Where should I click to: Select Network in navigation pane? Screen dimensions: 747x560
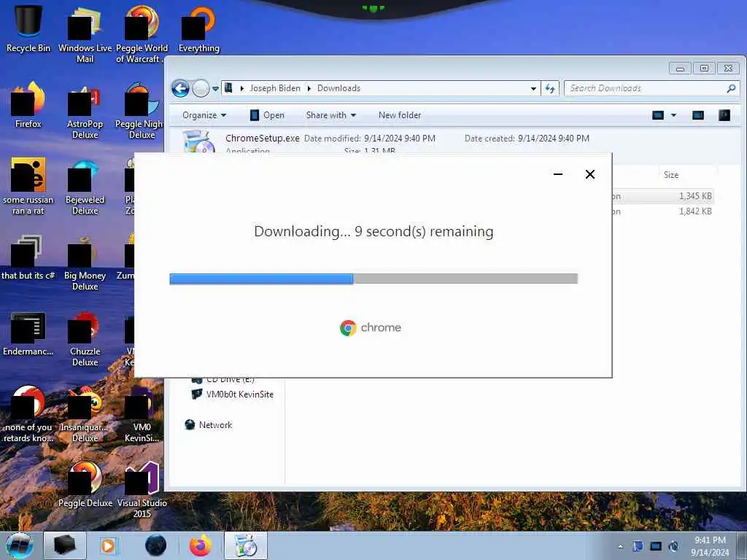(x=209, y=425)
